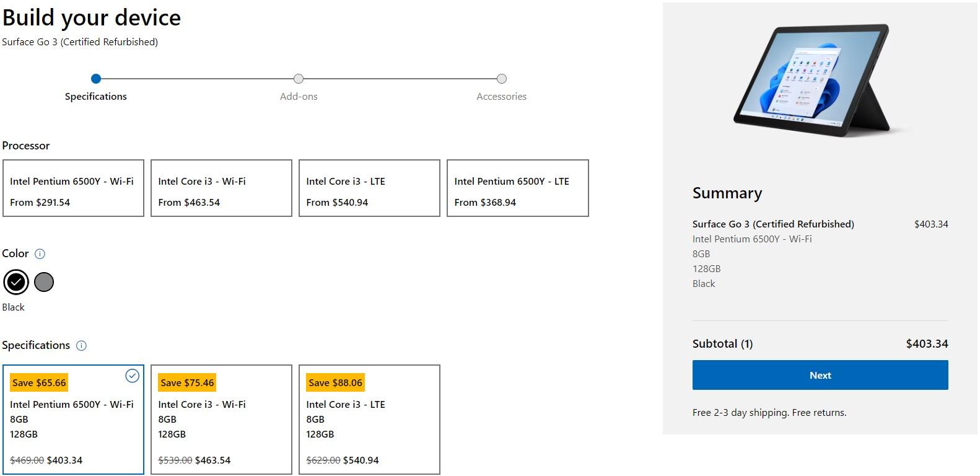Select Intel Pentium 6500Y Wi-Fi processor from $291.54
Screen dimensions: 980x476
coord(73,188)
